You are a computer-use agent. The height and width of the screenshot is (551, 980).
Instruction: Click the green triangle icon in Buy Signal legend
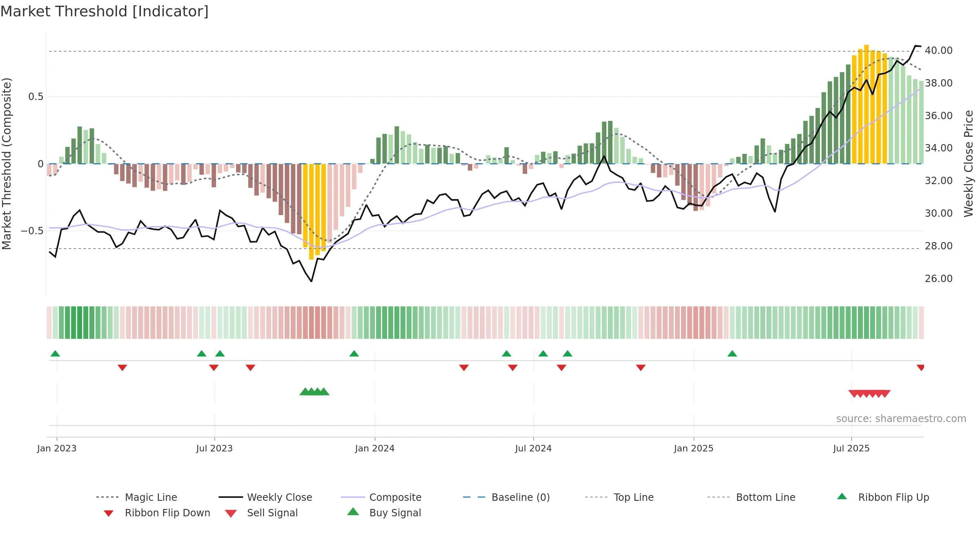[x=353, y=511]
